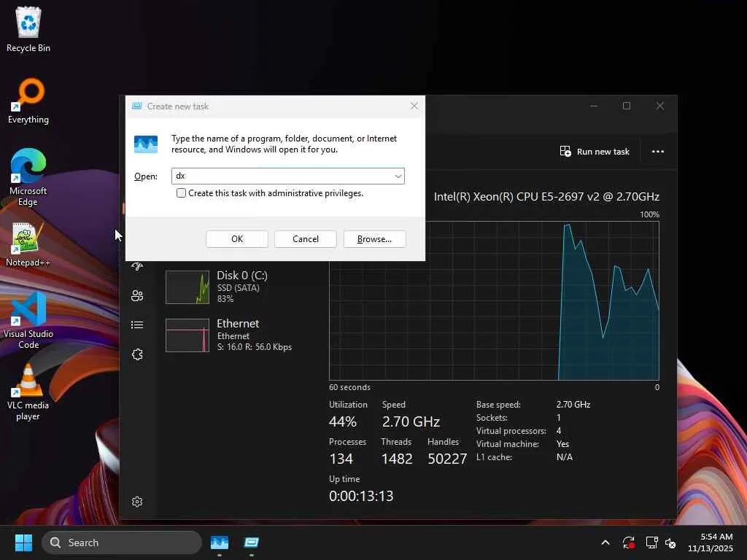Screen dimensions: 747x560
Task: Click the Run new task label
Action: click(x=603, y=152)
